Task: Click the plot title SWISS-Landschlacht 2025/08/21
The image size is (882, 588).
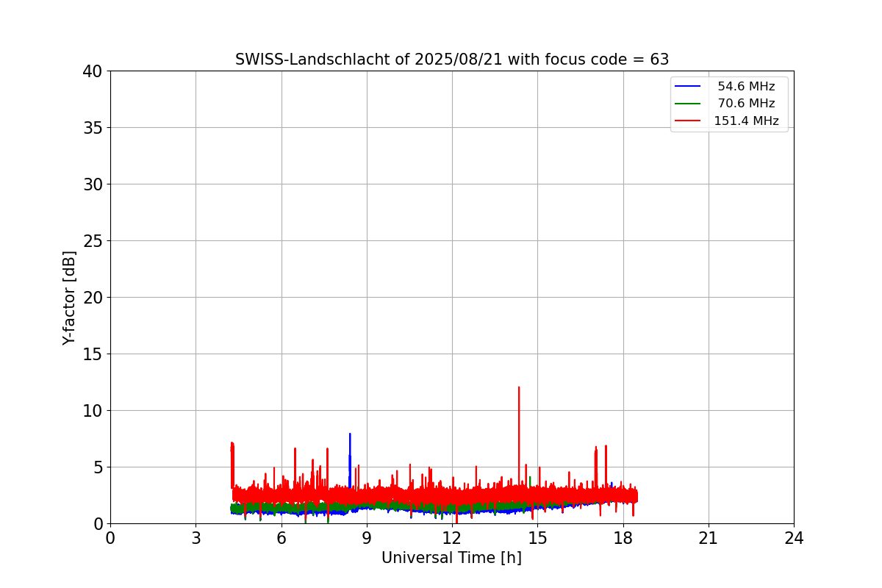Action: [452, 60]
